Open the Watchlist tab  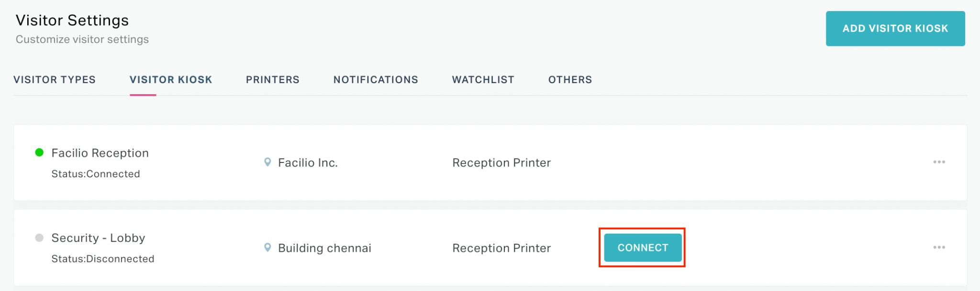point(483,80)
